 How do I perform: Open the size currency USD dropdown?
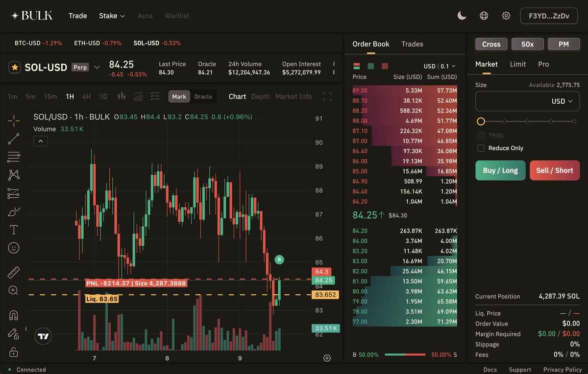pyautogui.click(x=562, y=101)
